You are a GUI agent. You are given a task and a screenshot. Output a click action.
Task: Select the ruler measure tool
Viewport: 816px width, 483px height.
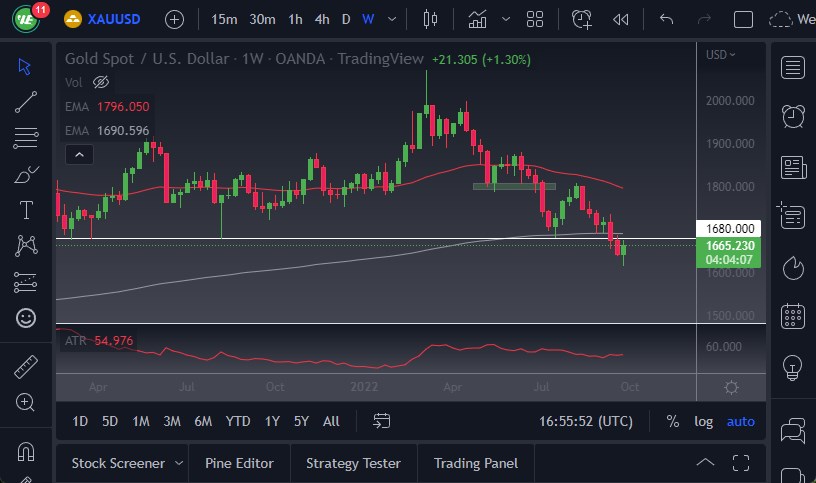[x=26, y=367]
